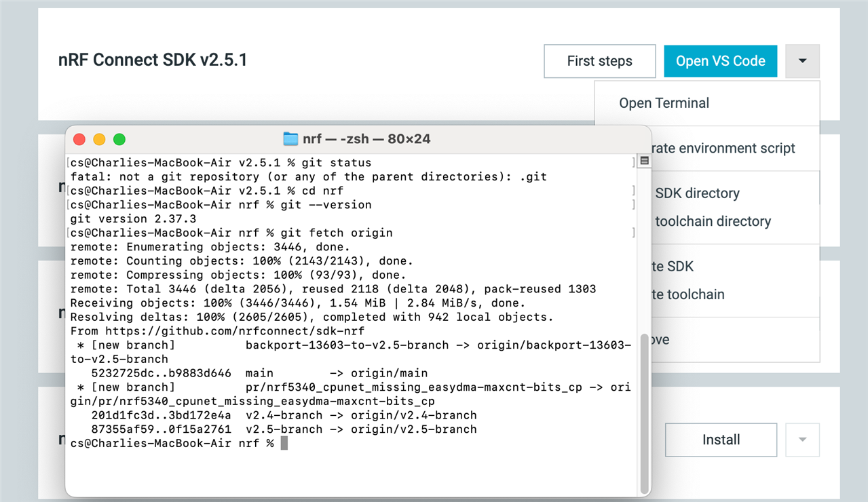Zoom the Terminal window with the green button

119,140
